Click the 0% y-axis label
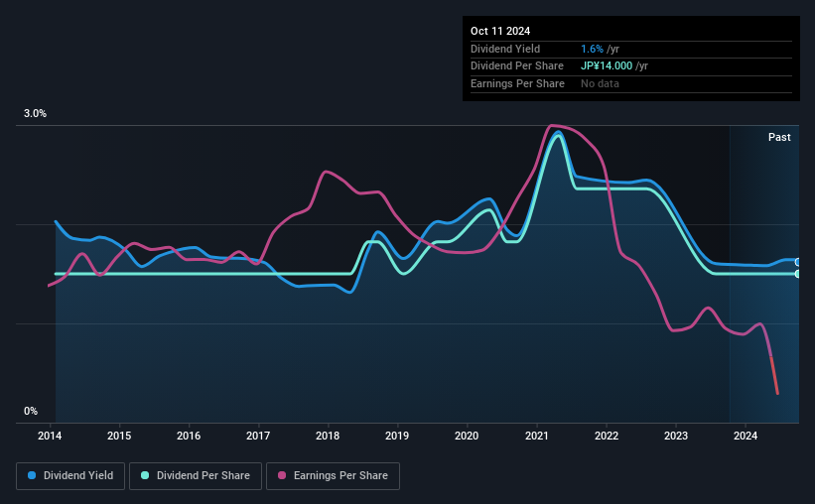 pos(31,411)
